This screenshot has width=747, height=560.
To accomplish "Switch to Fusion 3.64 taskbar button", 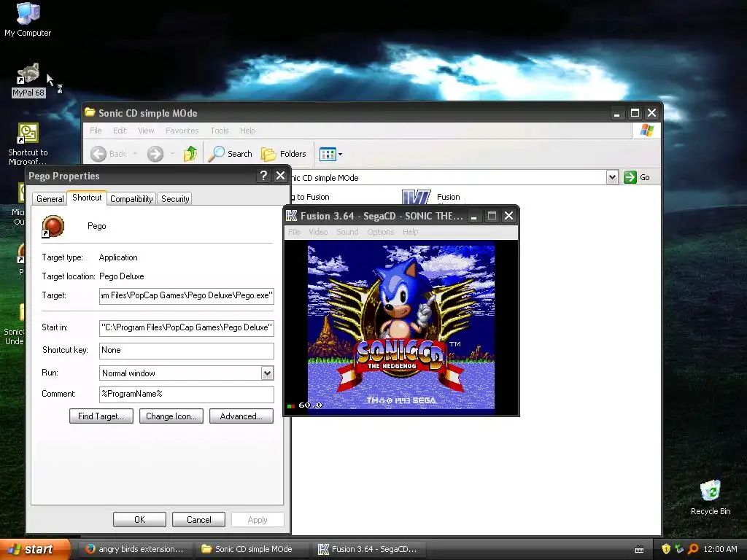I will click(x=368, y=549).
